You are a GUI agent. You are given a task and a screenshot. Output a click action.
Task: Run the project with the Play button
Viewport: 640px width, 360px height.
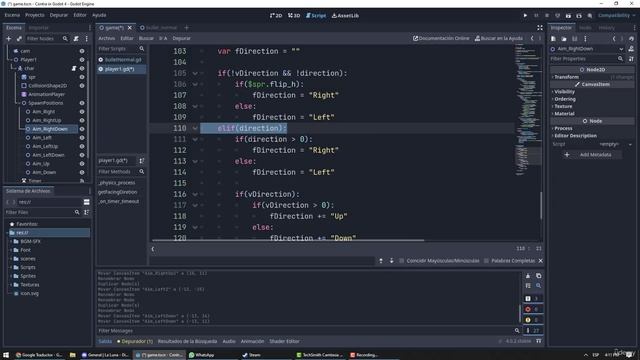click(x=525, y=16)
